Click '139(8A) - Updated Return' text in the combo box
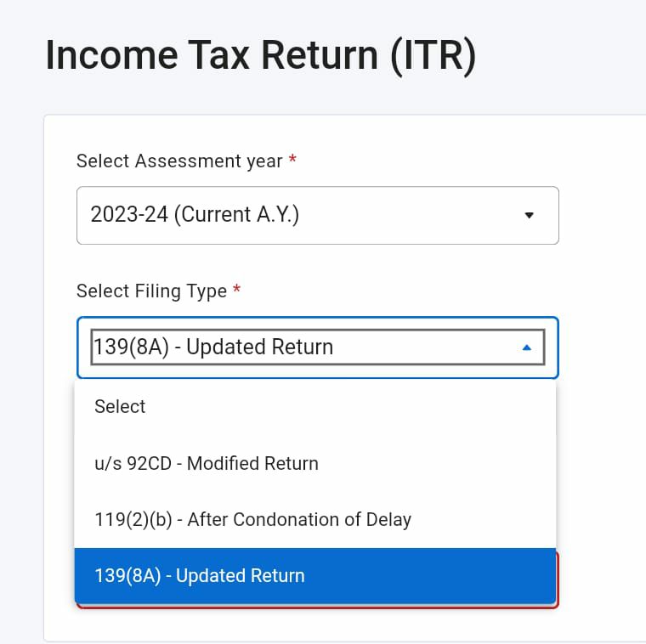Image resolution: width=646 pixels, height=644 pixels. coord(212,347)
